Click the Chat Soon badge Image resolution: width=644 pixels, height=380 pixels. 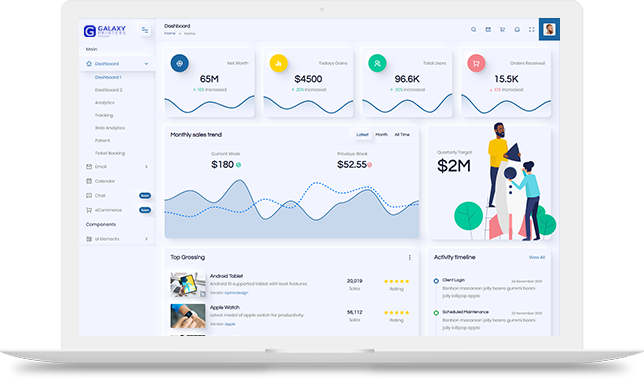pos(145,196)
